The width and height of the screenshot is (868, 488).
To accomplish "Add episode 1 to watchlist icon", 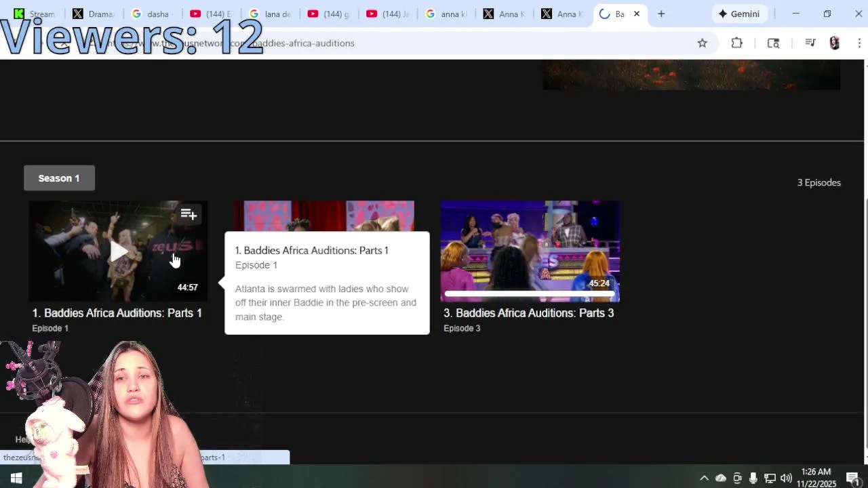I will coord(189,215).
